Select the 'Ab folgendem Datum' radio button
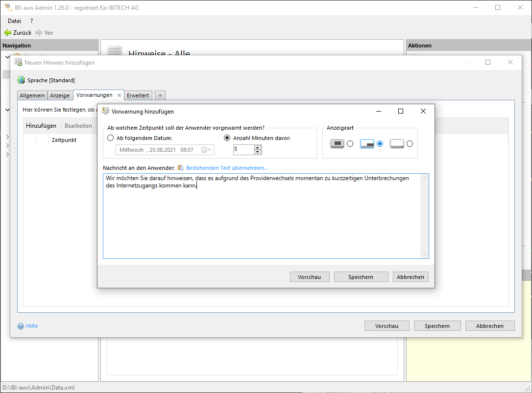 pos(110,138)
